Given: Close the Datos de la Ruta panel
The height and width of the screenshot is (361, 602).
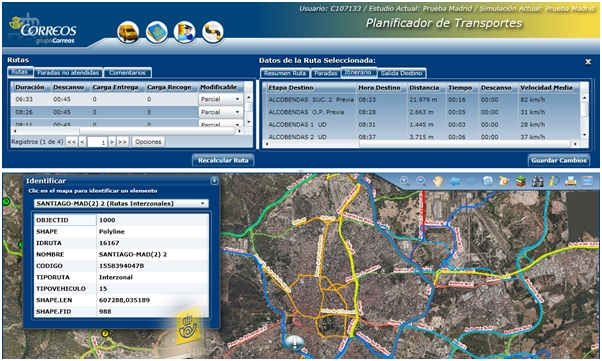Looking at the screenshot, I should (x=588, y=62).
